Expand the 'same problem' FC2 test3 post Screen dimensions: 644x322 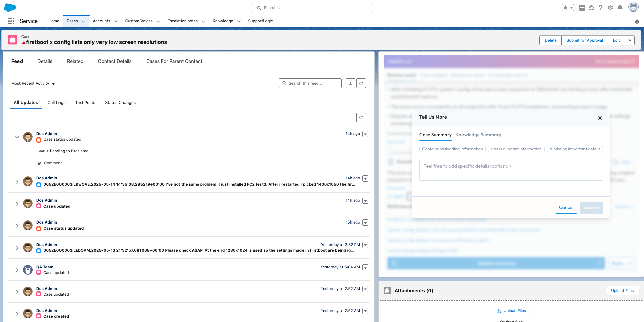click(17, 182)
